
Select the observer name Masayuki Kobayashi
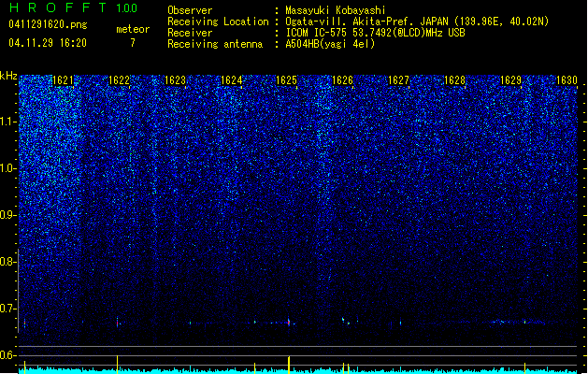[336, 10]
